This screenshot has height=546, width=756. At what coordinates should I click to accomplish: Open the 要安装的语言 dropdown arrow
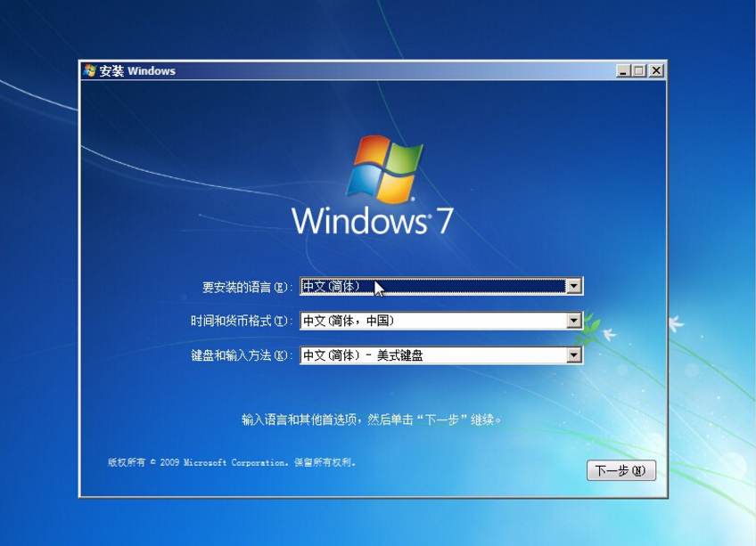tap(573, 286)
